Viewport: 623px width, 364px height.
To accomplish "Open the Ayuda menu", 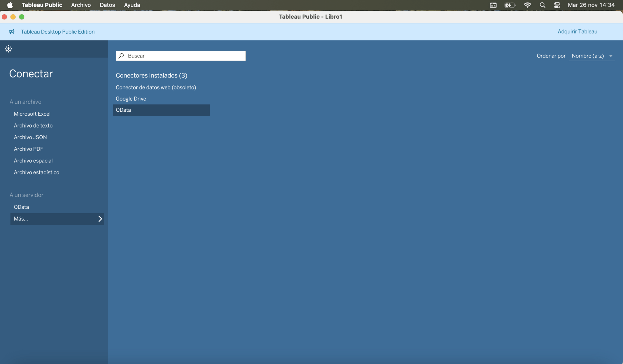I will coord(132,5).
